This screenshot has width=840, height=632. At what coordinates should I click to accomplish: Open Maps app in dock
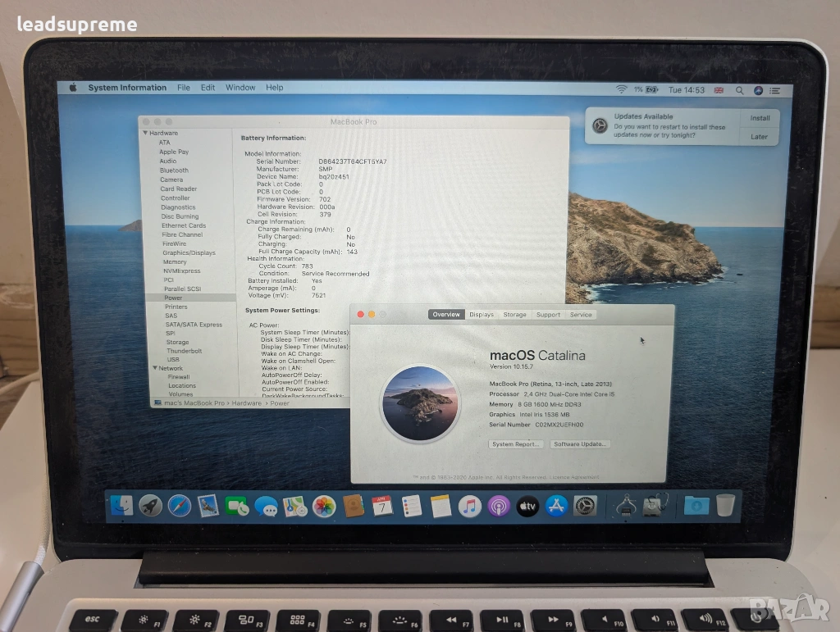[x=294, y=507]
